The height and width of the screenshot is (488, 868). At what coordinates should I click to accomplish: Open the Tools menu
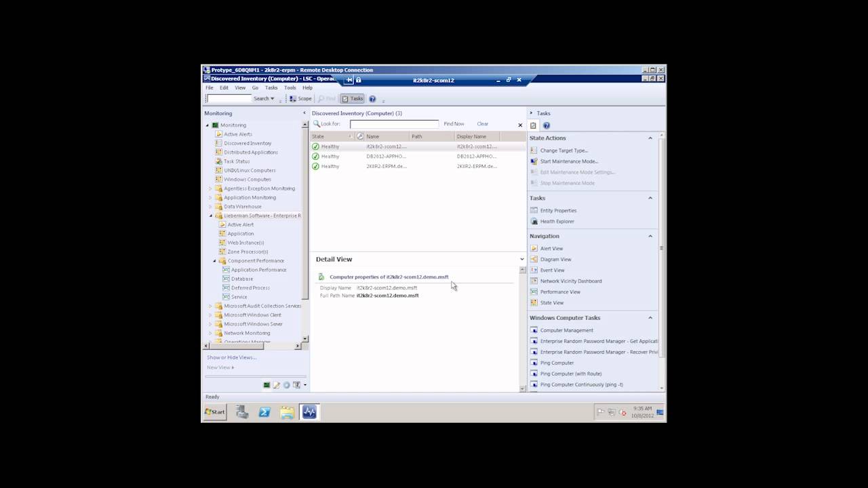[290, 88]
